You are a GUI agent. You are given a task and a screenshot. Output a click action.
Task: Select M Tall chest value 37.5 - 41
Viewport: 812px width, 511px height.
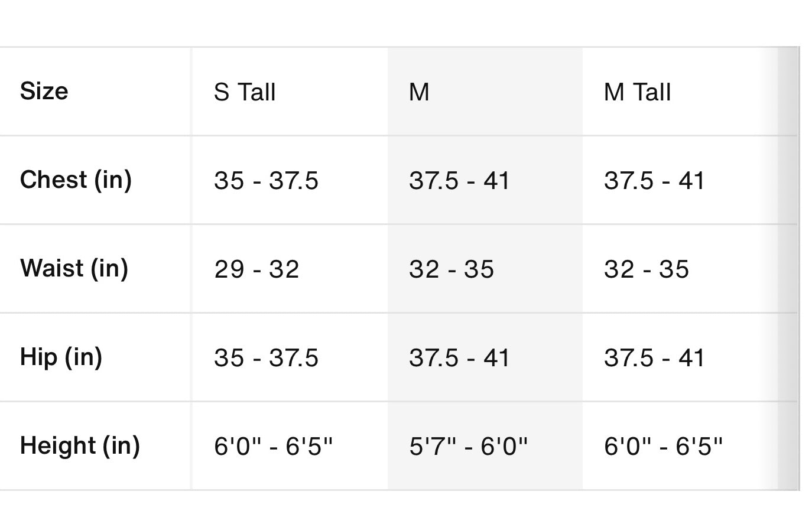tap(654, 181)
